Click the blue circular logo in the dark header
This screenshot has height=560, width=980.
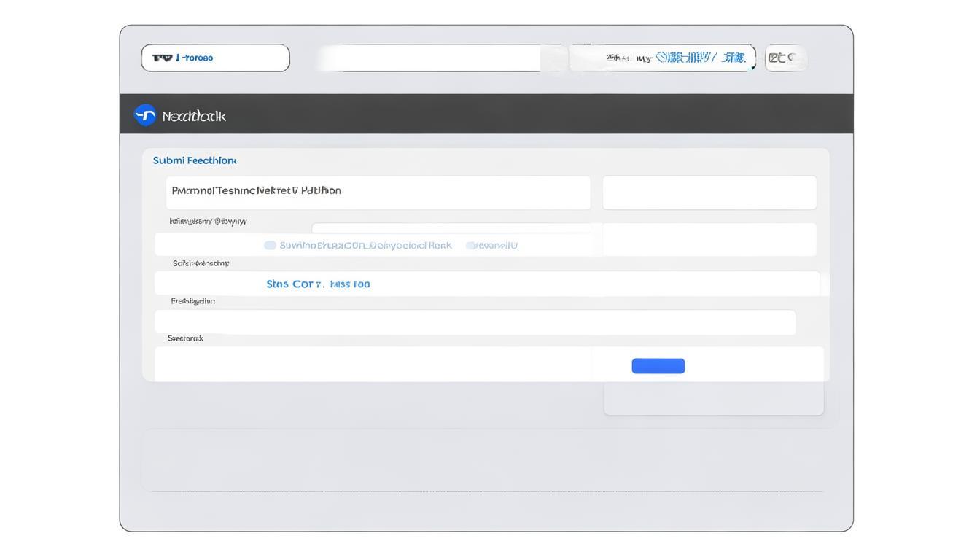pos(145,115)
